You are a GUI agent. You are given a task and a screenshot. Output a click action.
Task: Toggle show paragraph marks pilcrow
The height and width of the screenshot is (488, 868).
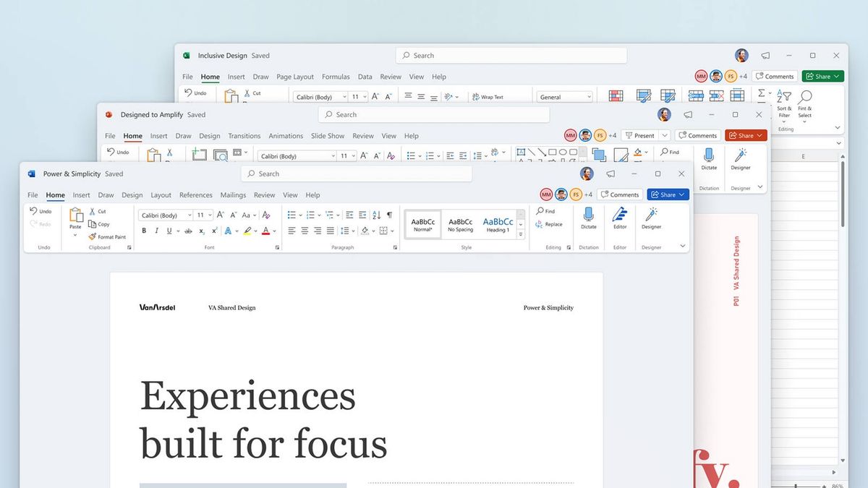(389, 215)
